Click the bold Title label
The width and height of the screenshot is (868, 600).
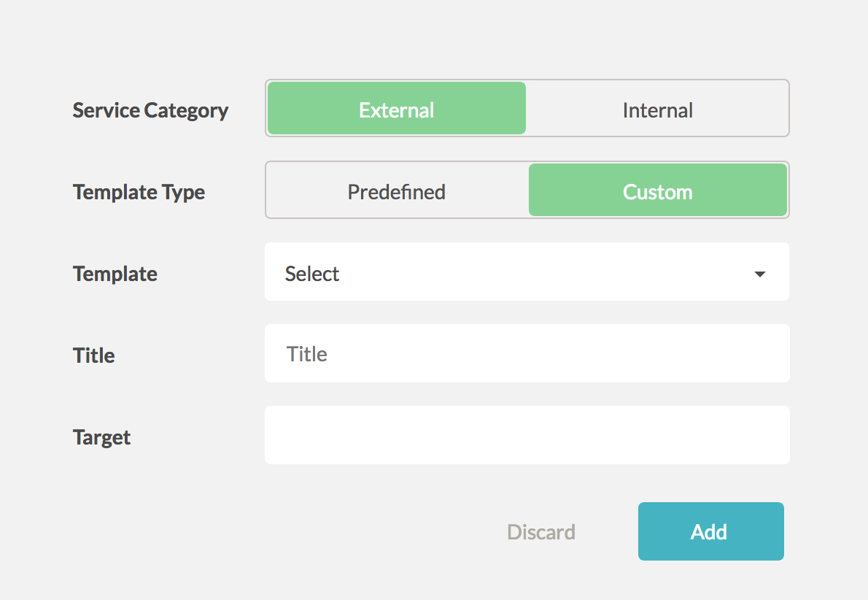pos(94,355)
